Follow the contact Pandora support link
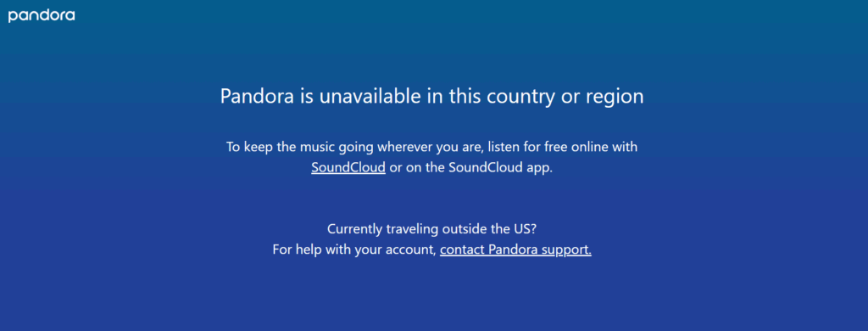Image resolution: width=868 pixels, height=331 pixels. pos(516,250)
